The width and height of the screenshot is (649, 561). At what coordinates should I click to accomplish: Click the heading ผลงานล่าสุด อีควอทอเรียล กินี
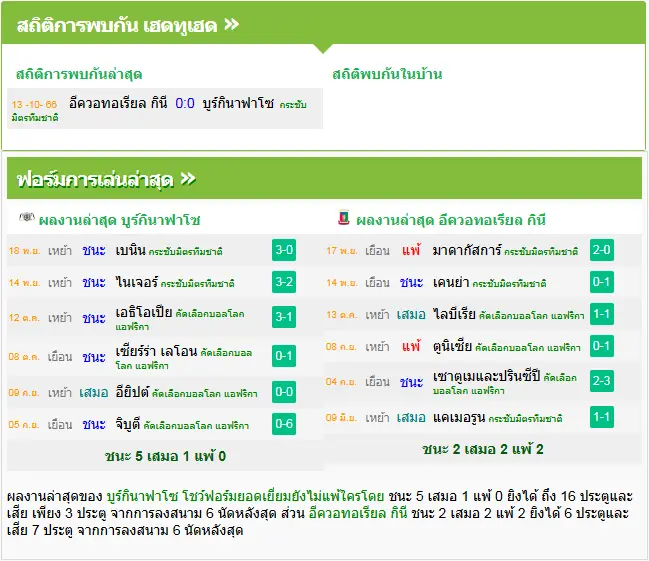451,220
